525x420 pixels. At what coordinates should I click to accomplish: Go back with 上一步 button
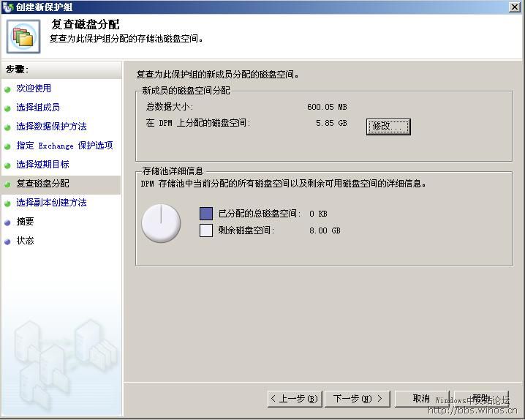click(294, 399)
